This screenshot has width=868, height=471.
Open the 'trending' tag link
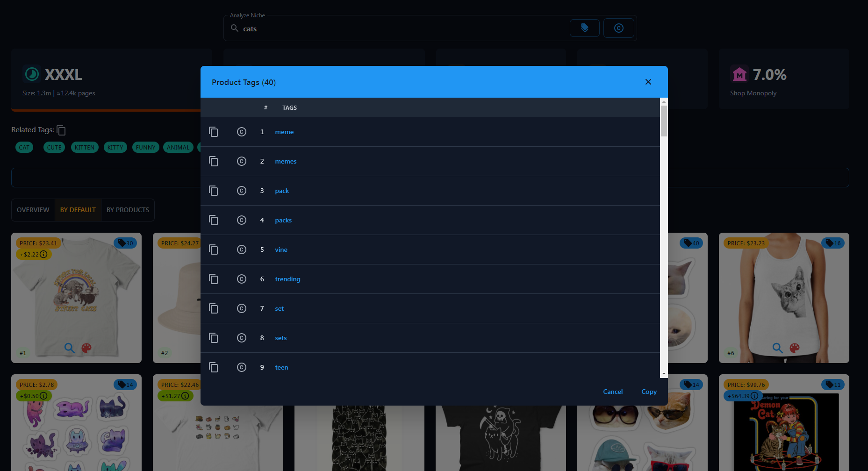pyautogui.click(x=287, y=279)
